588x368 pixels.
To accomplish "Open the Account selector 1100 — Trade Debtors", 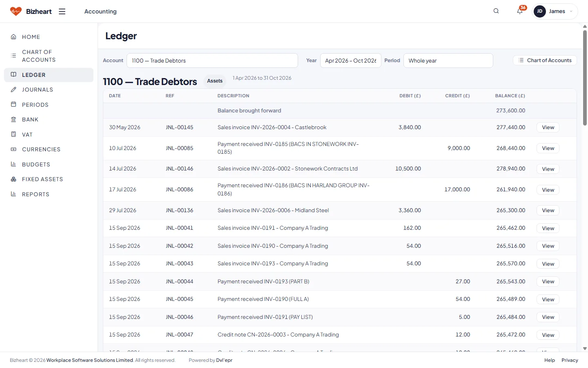I will [x=212, y=61].
